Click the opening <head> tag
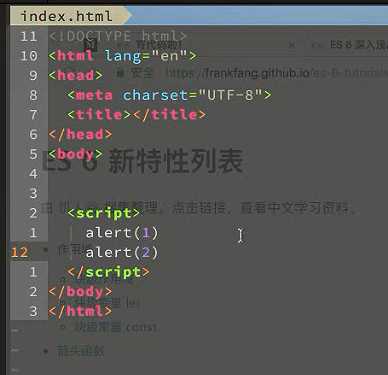 pos(75,75)
